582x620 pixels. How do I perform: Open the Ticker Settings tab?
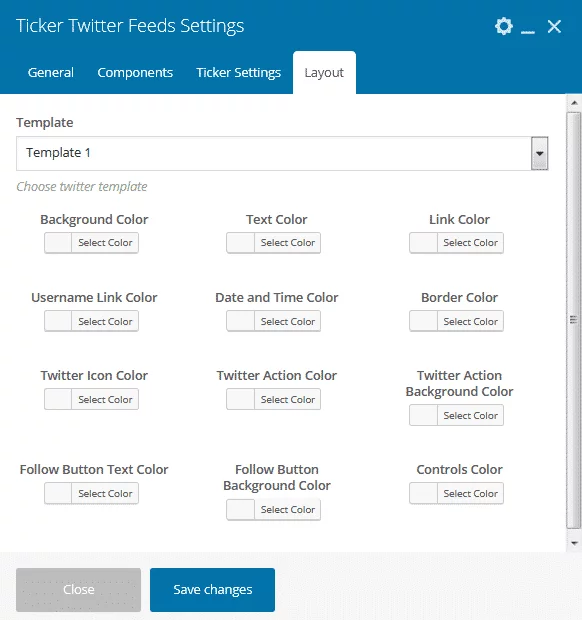pyautogui.click(x=238, y=73)
